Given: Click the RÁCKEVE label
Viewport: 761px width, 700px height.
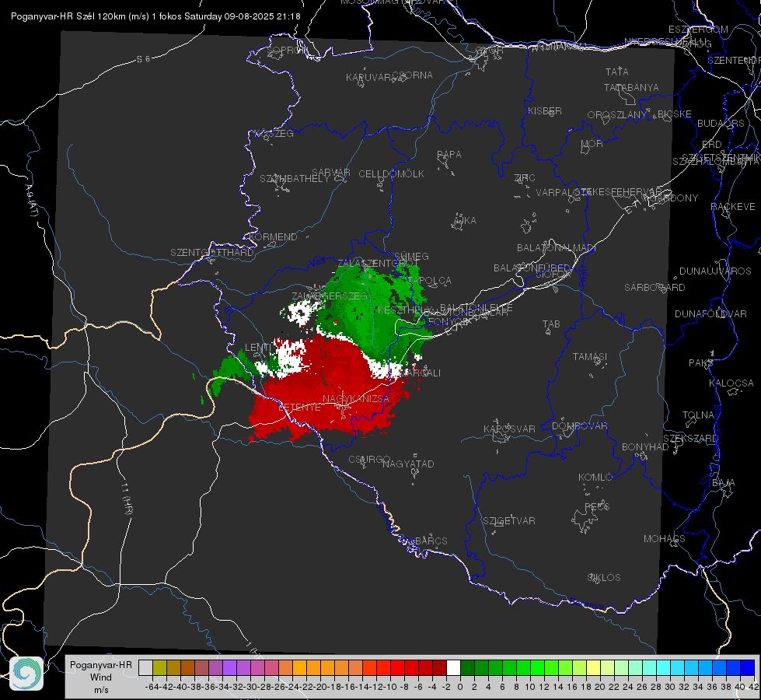Looking at the screenshot, I should (733, 207).
